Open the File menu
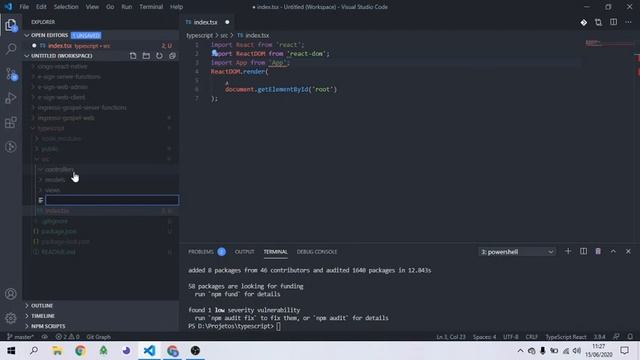Screen dimensions: 640x360 pyautogui.click(x=24, y=7)
